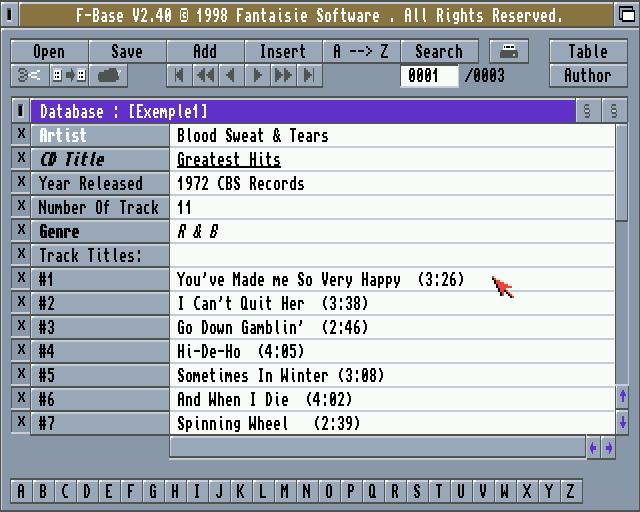This screenshot has width=640, height=512.
Task: Toggle the X box beside Genre
Action: click(21, 230)
